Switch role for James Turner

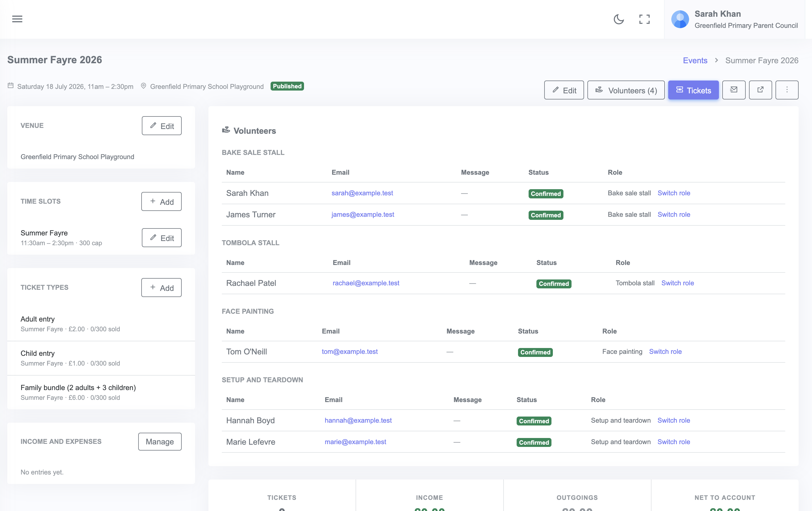[674, 214]
